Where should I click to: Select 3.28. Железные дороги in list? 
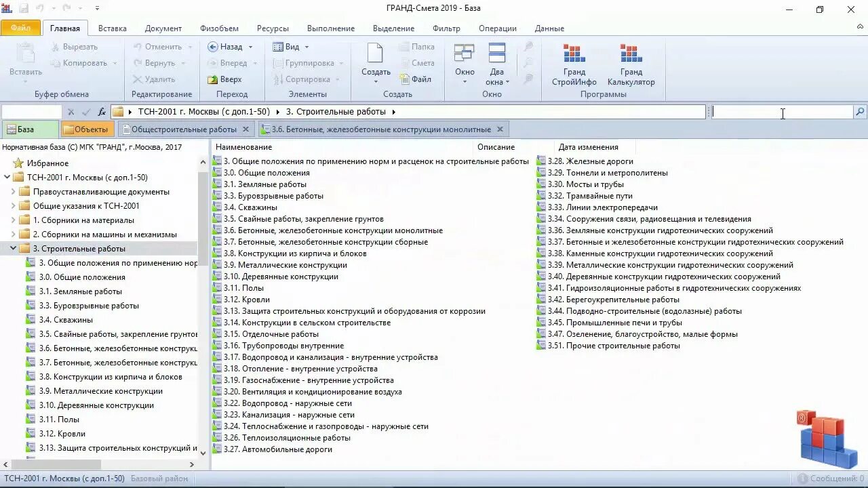tap(585, 161)
